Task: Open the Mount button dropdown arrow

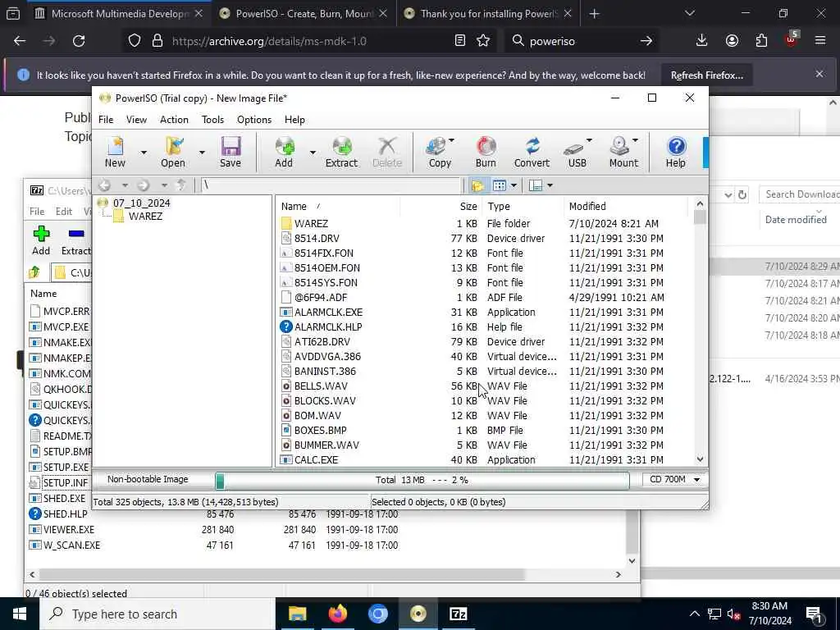Action: click(x=636, y=140)
